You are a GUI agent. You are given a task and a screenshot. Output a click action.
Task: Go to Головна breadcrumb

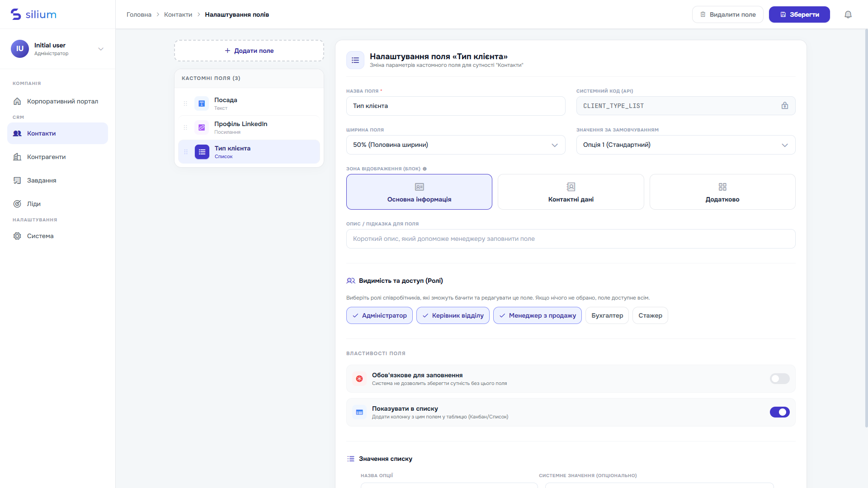tap(139, 14)
